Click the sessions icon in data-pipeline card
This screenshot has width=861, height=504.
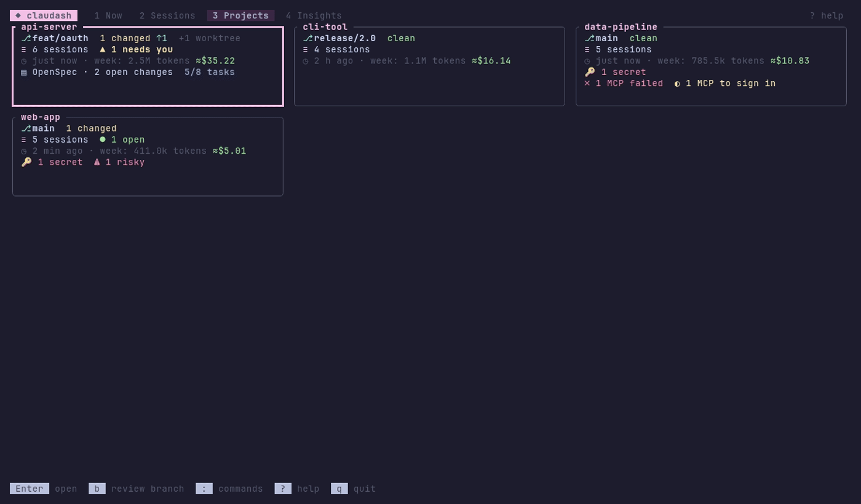(x=587, y=50)
